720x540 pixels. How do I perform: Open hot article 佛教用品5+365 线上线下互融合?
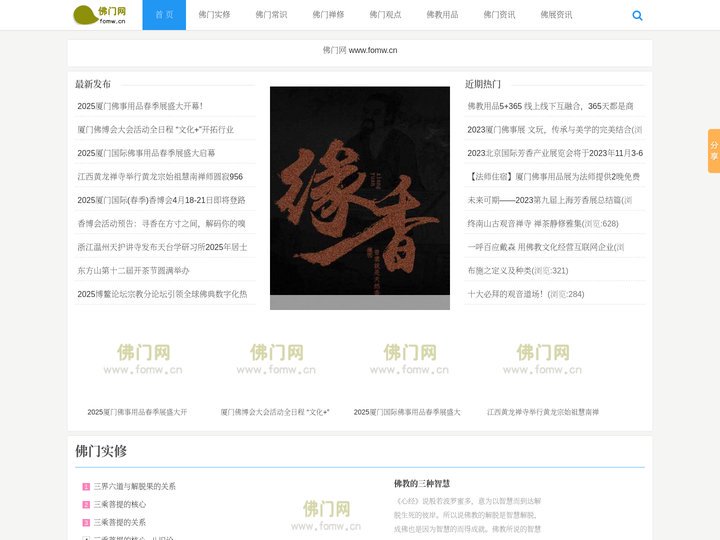click(550, 106)
